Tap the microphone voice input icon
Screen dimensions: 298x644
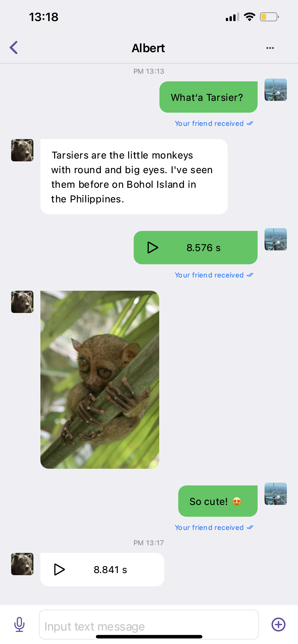pyautogui.click(x=19, y=624)
